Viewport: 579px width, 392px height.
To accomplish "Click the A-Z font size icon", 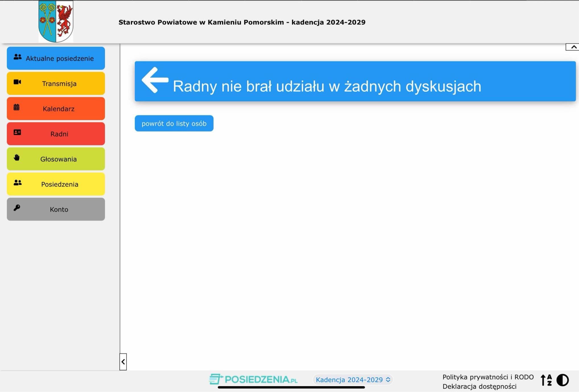I will 546,380.
